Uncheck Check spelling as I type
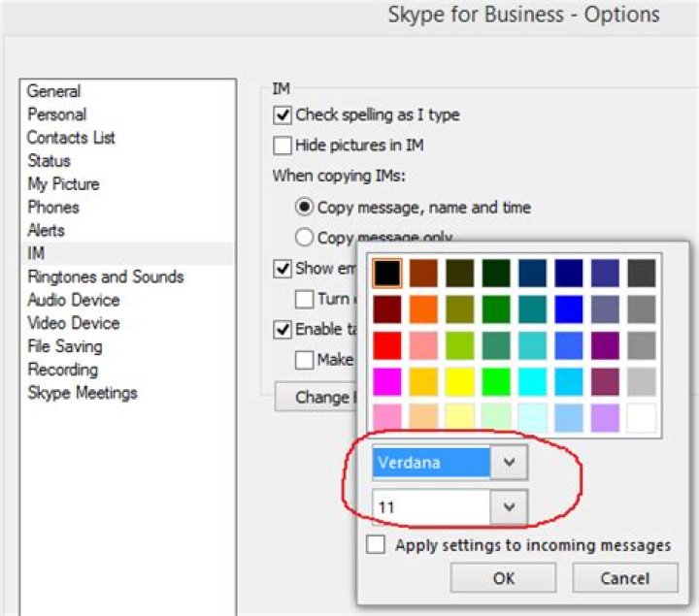This screenshot has width=699, height=616. click(283, 114)
